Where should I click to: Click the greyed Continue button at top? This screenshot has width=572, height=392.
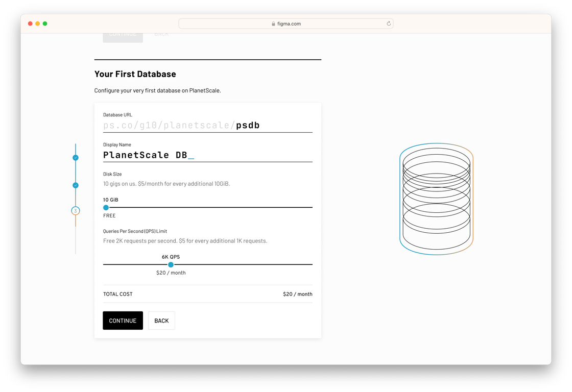[123, 38]
